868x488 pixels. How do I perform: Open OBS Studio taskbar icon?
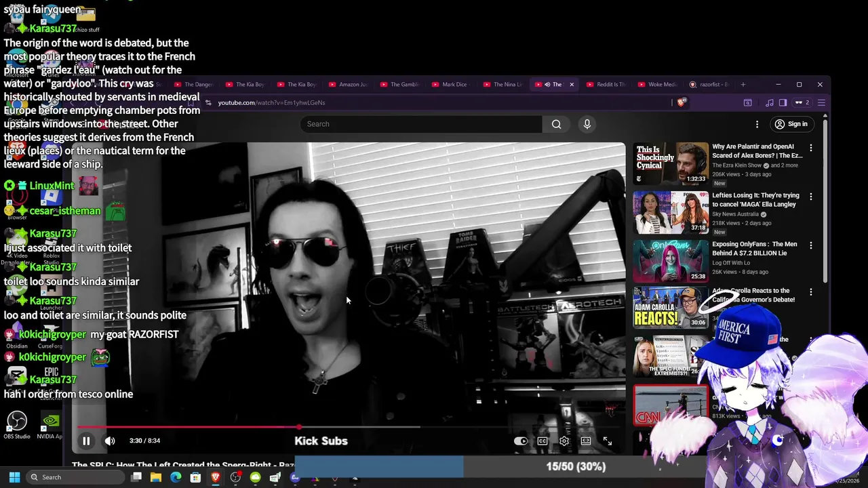(x=235, y=477)
